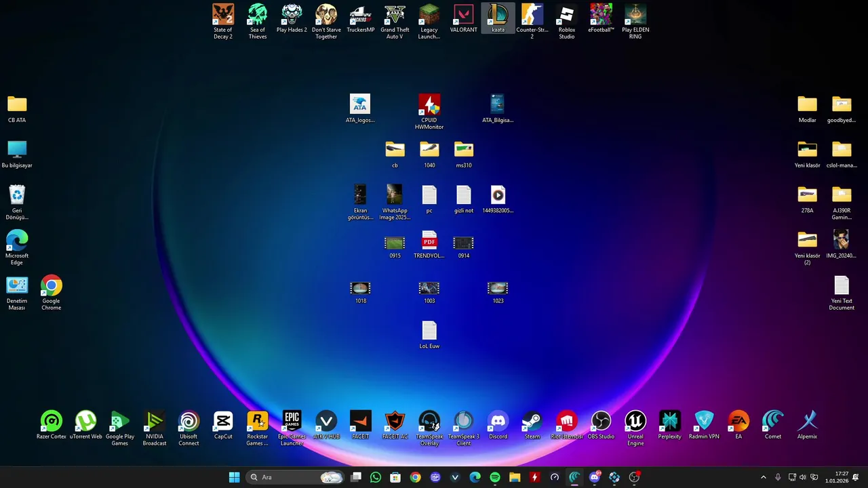
Task: Open the Legacy Launcher Minecraft icon
Action: [429, 22]
